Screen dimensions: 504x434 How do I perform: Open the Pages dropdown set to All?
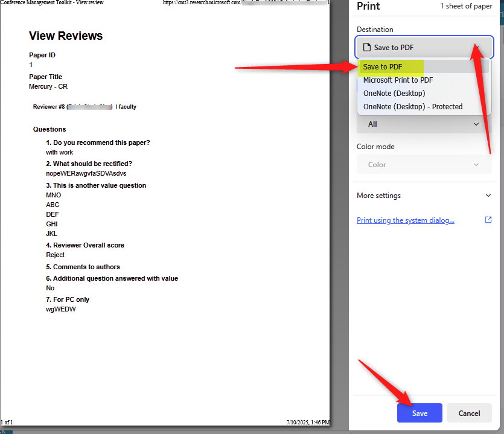tap(424, 124)
